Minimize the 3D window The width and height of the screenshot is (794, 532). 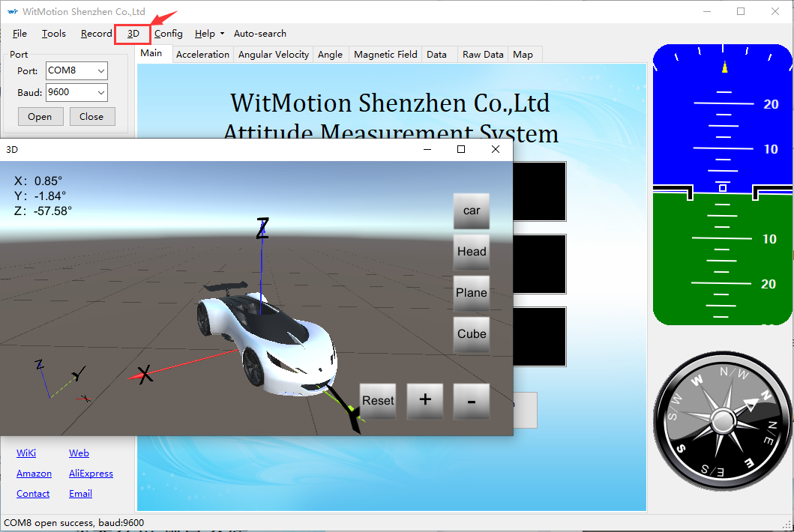(x=427, y=149)
